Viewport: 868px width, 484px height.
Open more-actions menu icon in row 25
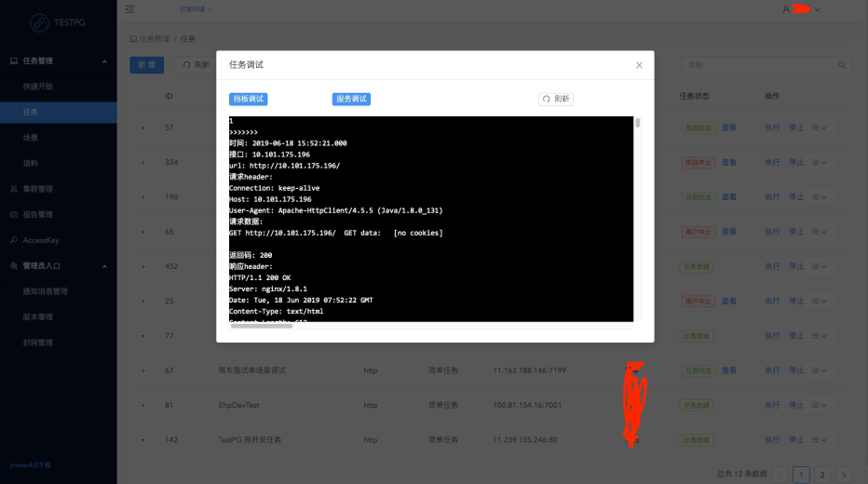819,301
